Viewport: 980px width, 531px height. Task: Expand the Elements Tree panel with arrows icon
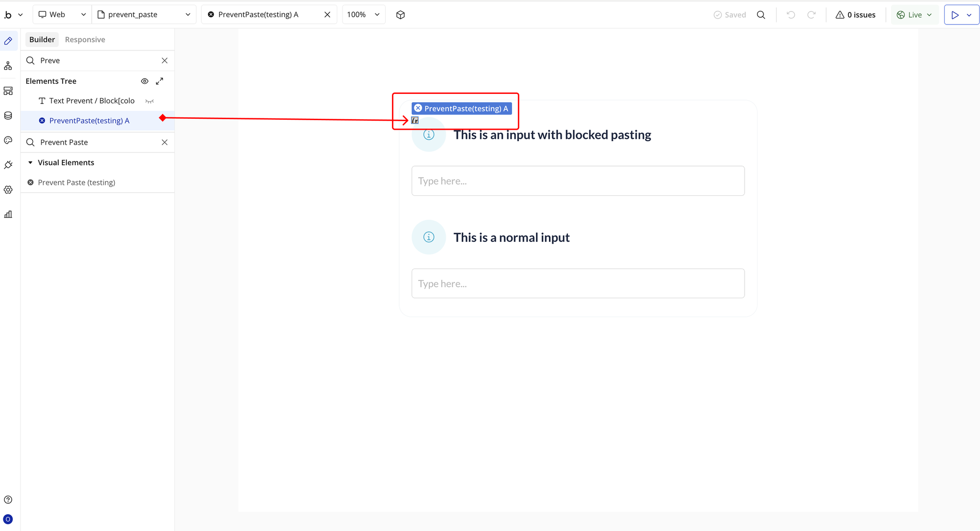click(160, 81)
